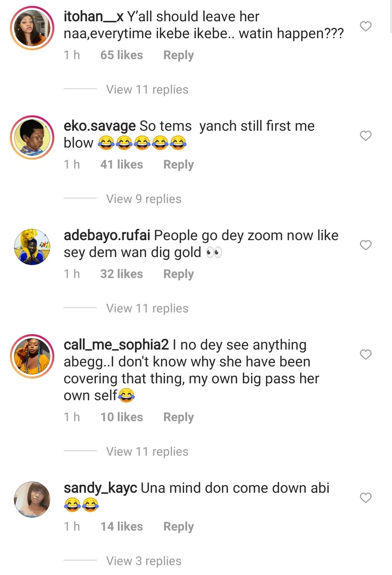Open the adebayo.rufai username link

point(107,236)
